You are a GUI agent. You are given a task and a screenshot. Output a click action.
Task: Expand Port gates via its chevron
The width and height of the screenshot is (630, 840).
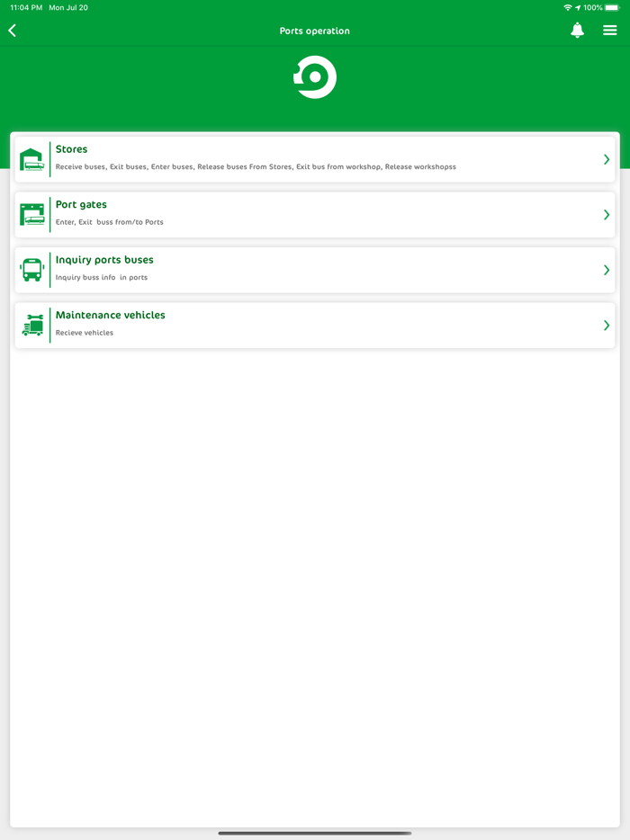(x=607, y=215)
